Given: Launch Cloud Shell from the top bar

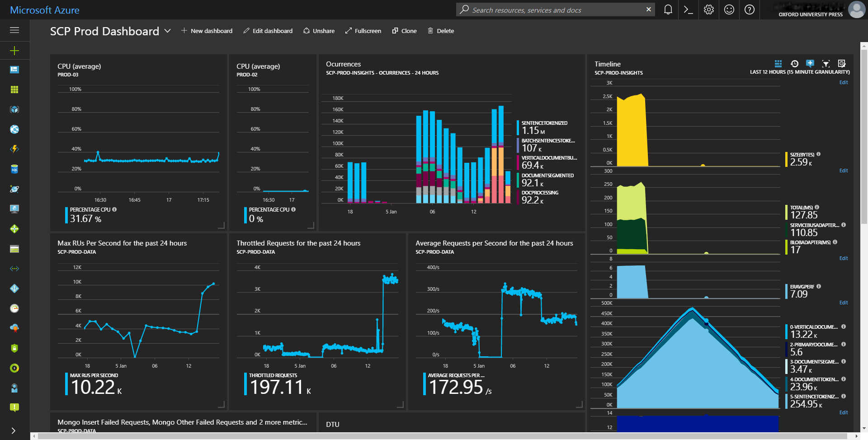Looking at the screenshot, I should point(689,9).
